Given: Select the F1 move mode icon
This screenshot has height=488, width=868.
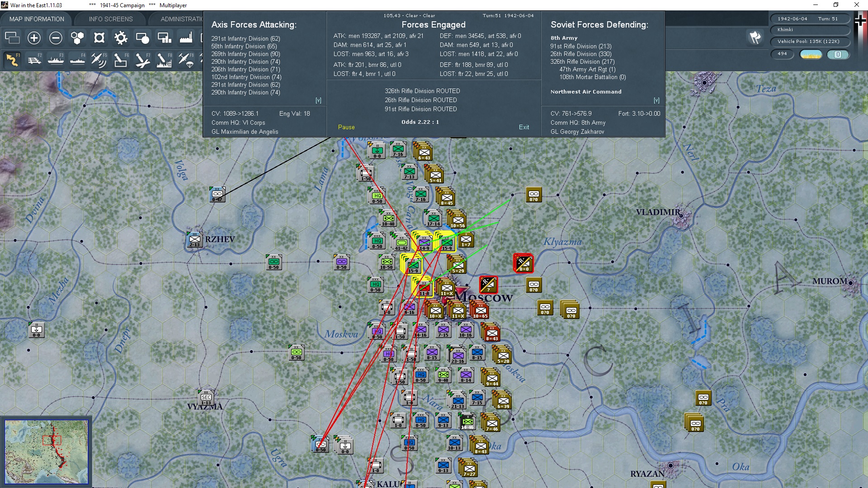Looking at the screenshot, I should [x=12, y=60].
